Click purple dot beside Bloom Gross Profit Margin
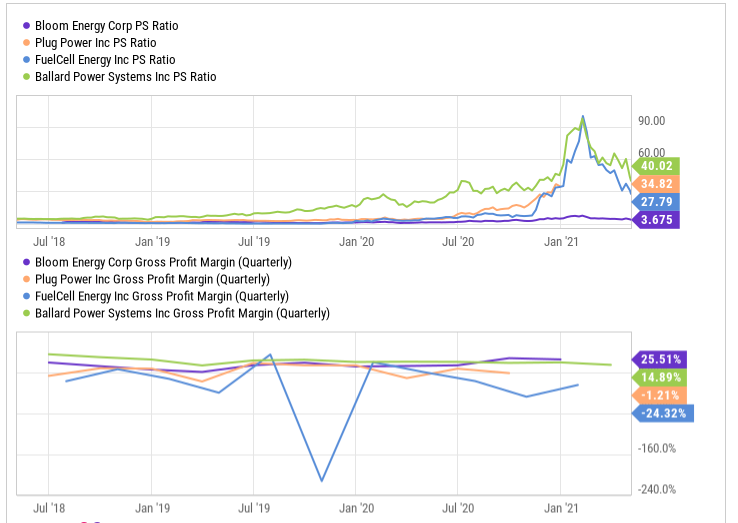This screenshot has height=523, width=738. click(27, 262)
